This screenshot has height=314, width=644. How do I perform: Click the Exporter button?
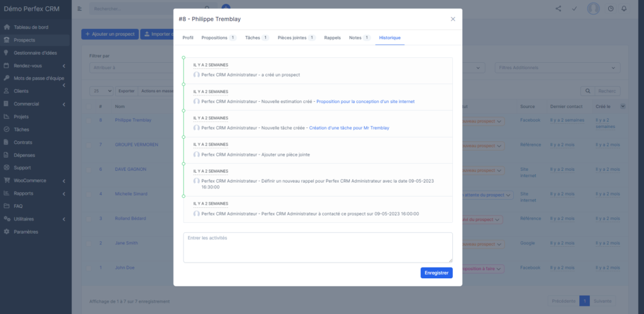point(126,91)
